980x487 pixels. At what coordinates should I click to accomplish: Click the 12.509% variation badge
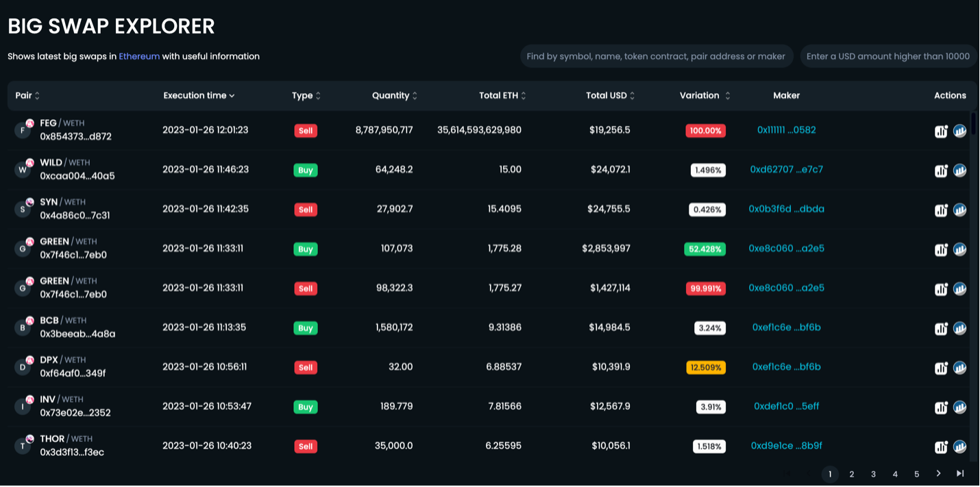pos(706,368)
